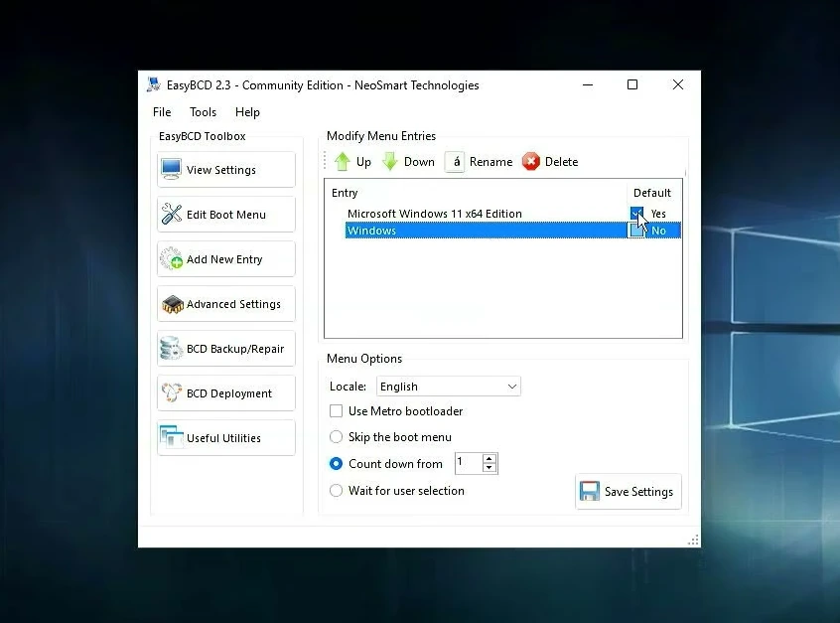Enable Use Metro bootloader checkbox
The width and height of the screenshot is (840, 623).
[x=336, y=411]
